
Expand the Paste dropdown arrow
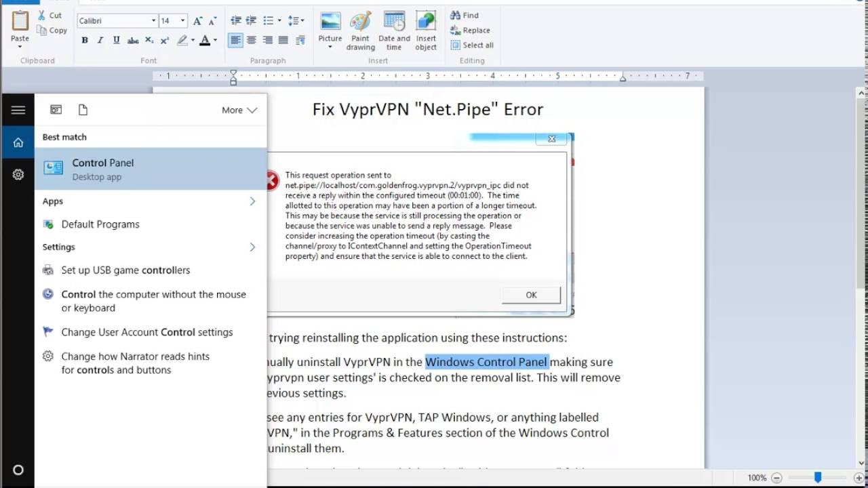tap(20, 47)
